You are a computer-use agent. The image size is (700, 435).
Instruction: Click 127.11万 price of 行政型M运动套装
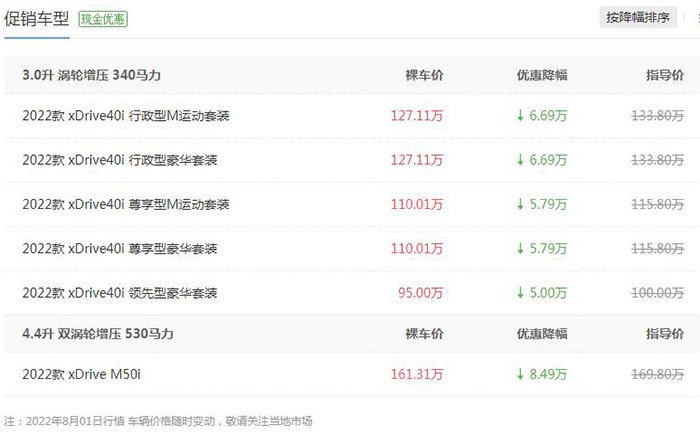coord(417,116)
